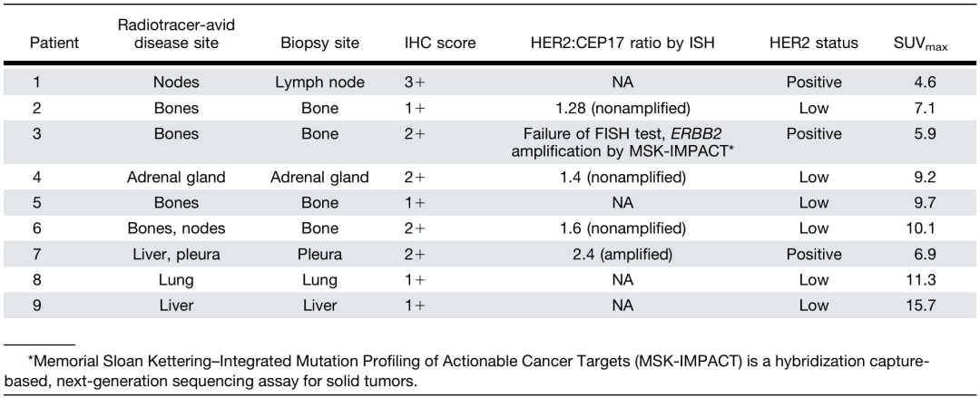Click the "3+" IHC score cell

[439, 83]
